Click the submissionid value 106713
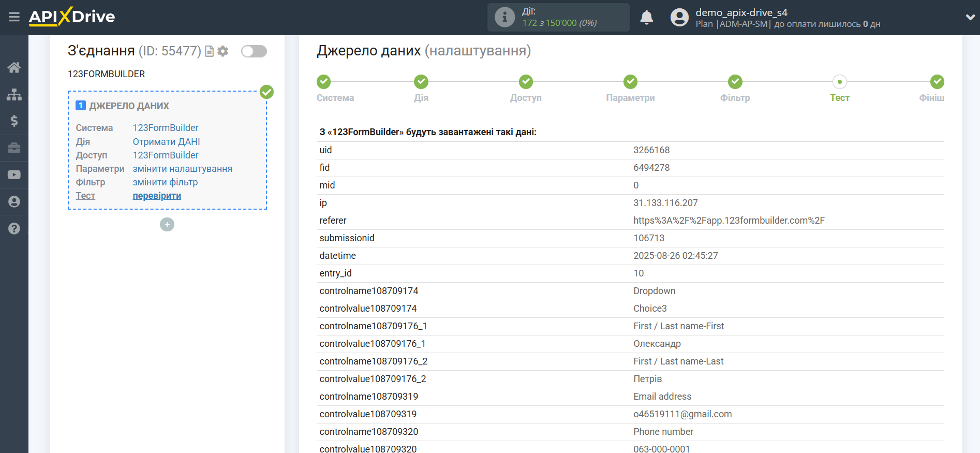Screen dimensions: 980x453 [649, 238]
